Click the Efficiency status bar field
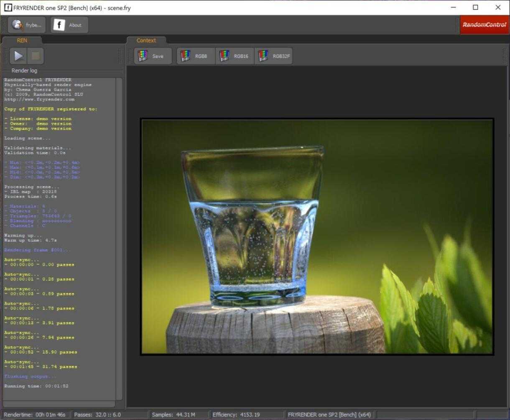The image size is (510, 420). 236,415
